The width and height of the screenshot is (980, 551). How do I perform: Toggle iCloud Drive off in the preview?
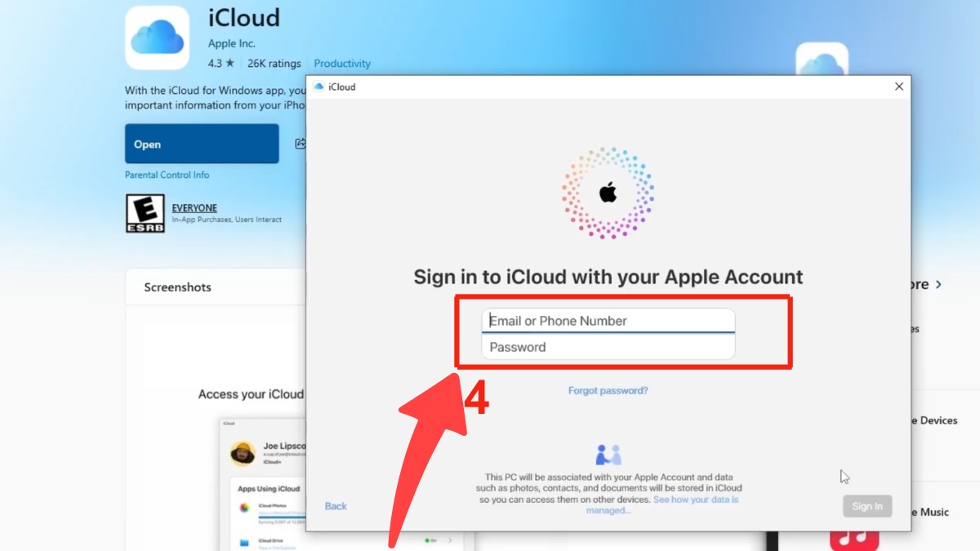point(430,540)
